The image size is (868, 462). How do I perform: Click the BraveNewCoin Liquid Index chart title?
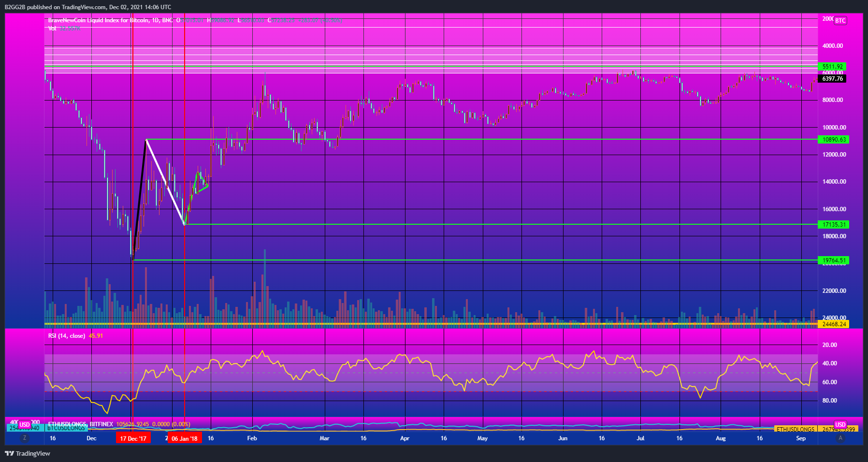[x=110, y=20]
